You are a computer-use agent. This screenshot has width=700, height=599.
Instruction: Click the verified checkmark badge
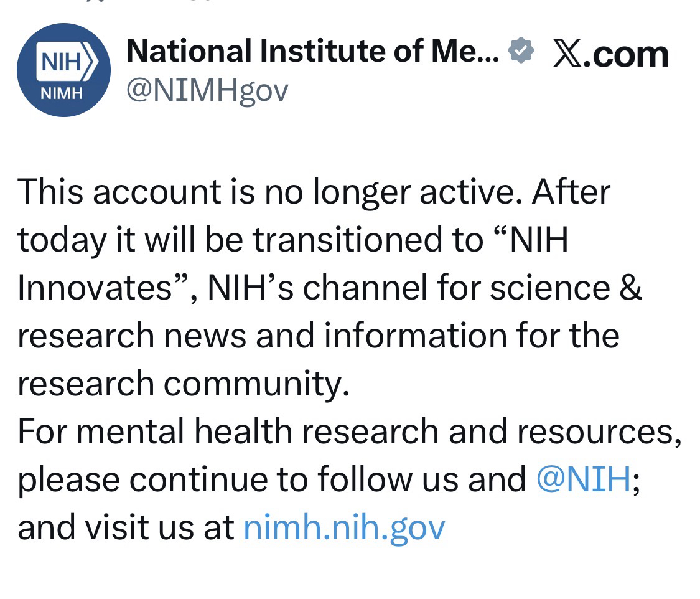pos(521,51)
